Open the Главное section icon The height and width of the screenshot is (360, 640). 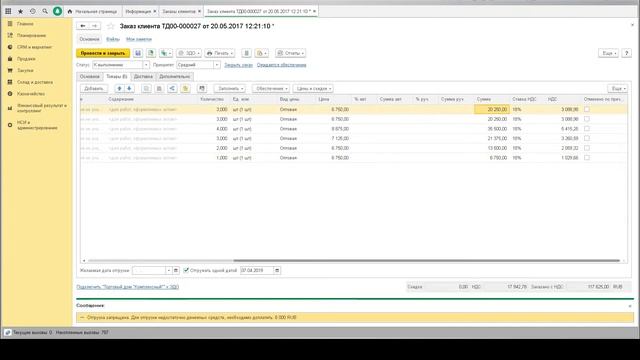point(10,24)
